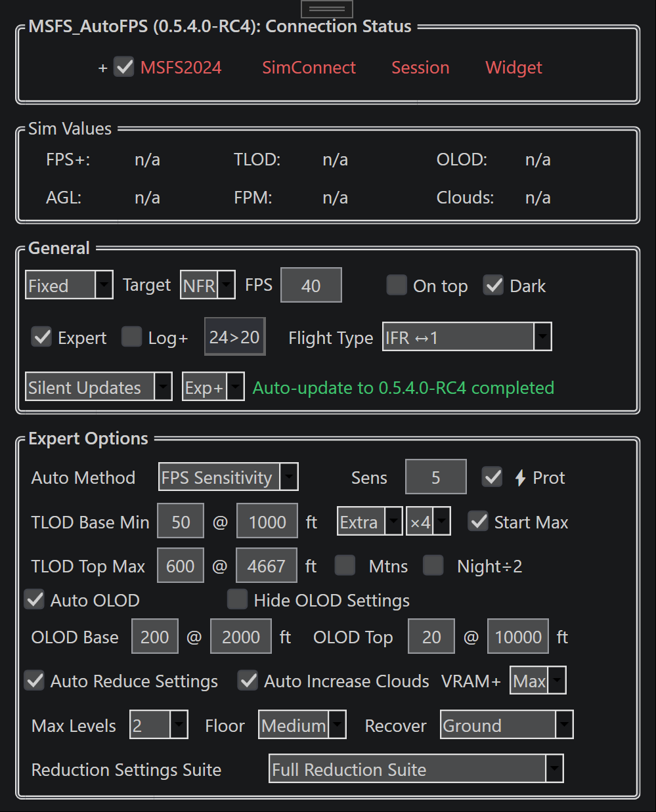Open the Recover Ground dropdown
The height and width of the screenshot is (812, 656).
(x=506, y=725)
